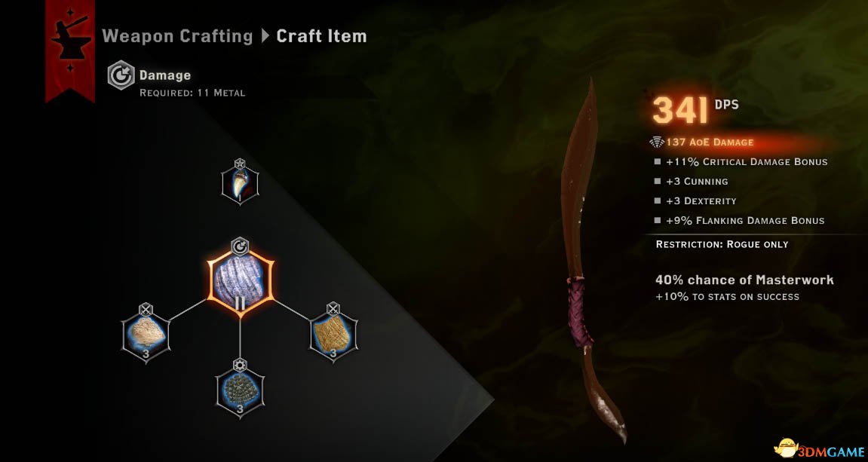Click the Damage target icon beside the title

(x=121, y=76)
